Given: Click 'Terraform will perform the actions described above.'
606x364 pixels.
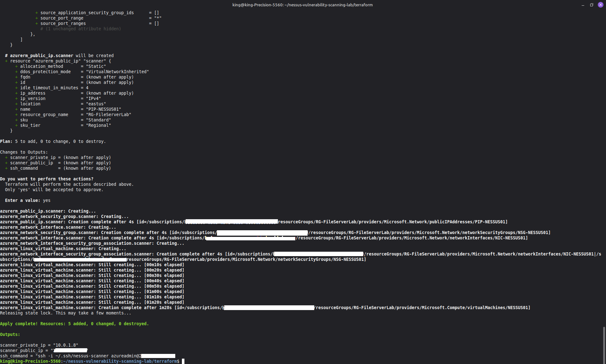Looking at the screenshot, I should pos(69,184).
